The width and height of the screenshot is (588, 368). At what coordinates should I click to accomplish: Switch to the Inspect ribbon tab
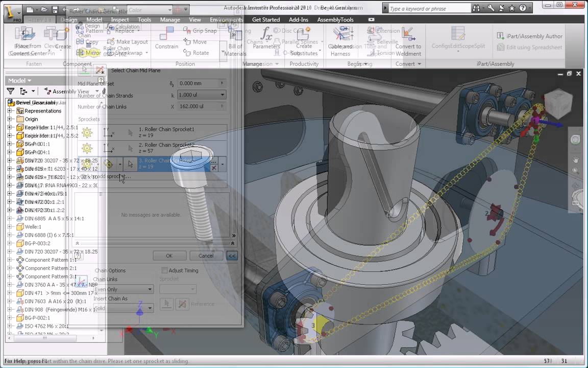click(120, 19)
